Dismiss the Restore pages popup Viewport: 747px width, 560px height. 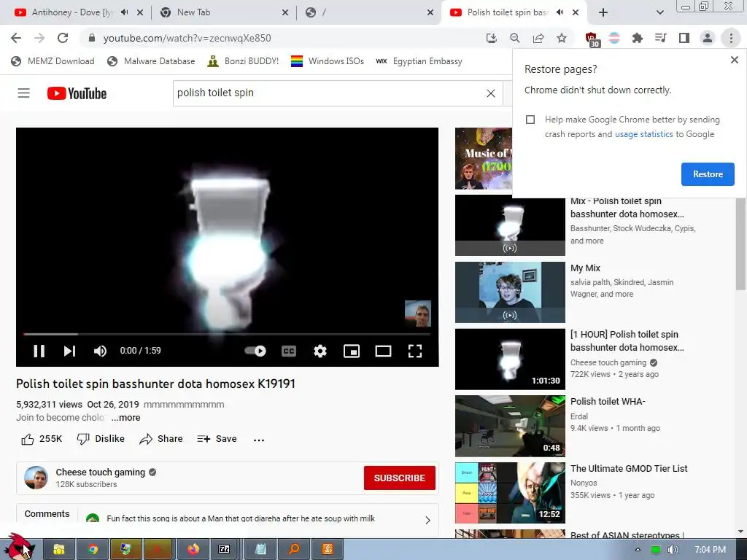[x=734, y=60]
